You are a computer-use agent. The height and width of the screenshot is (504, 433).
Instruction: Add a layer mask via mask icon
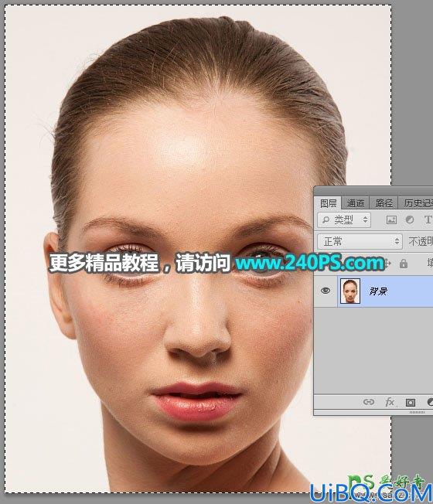point(410,402)
